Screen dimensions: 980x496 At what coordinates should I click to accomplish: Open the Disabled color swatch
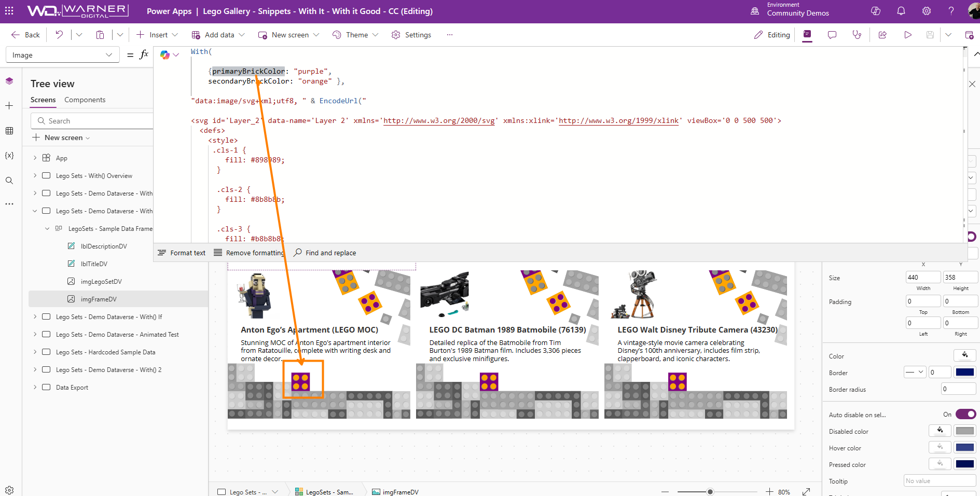tap(965, 431)
